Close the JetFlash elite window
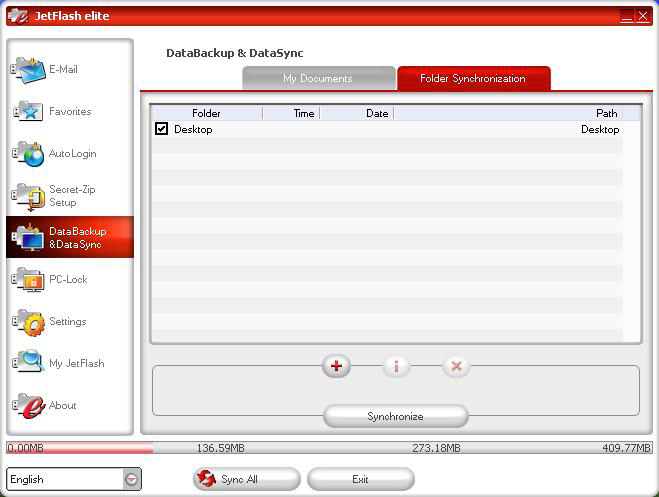This screenshot has height=497, width=659. tap(643, 16)
